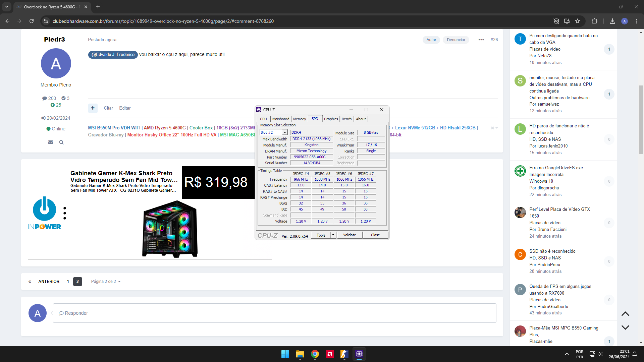The image size is (644, 362).
Task: Open the Windows notification bell
Action: (x=635, y=354)
